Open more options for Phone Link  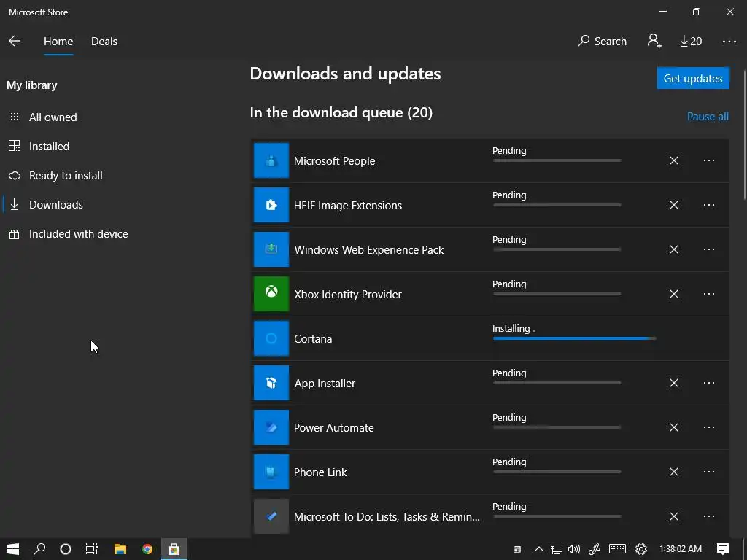coord(709,472)
